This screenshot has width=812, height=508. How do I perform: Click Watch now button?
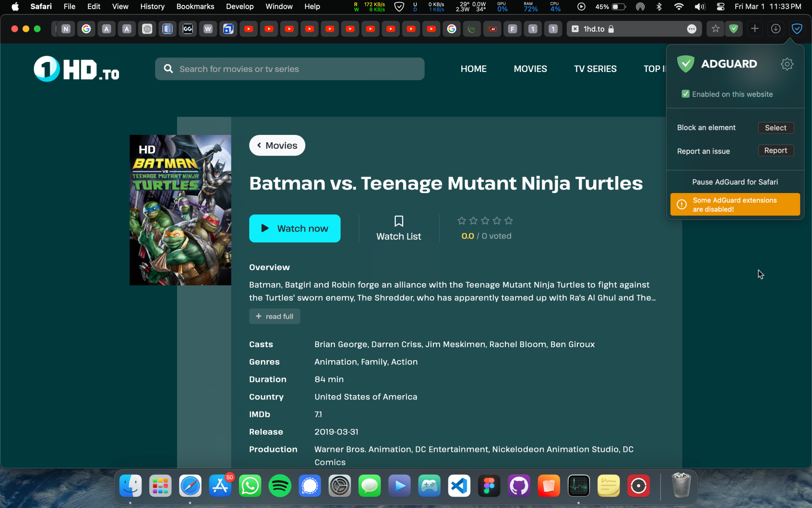pyautogui.click(x=295, y=228)
